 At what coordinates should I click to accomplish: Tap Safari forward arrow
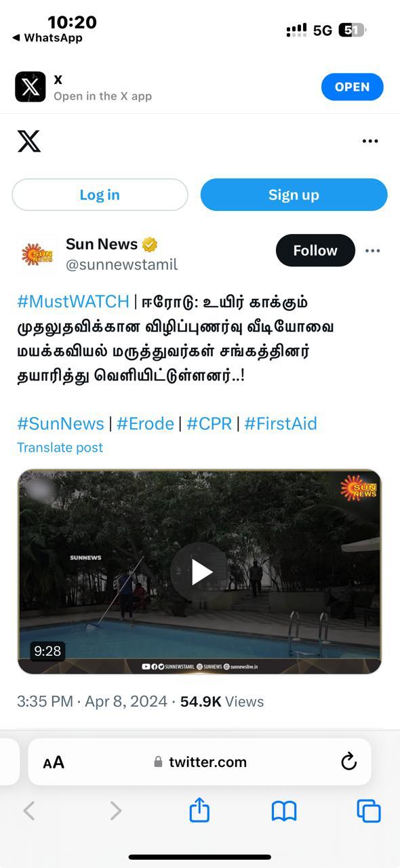(x=116, y=810)
